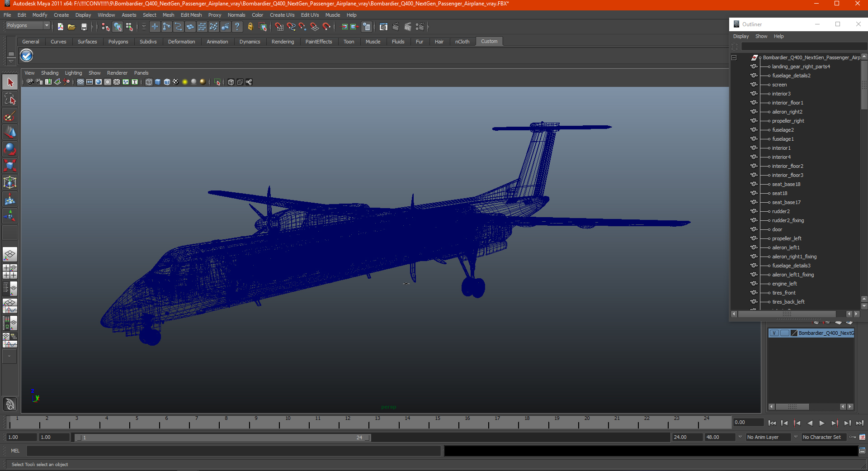Viewport: 868px width, 471px height.
Task: Open the anim layer dropdown arrow
Action: 740,437
